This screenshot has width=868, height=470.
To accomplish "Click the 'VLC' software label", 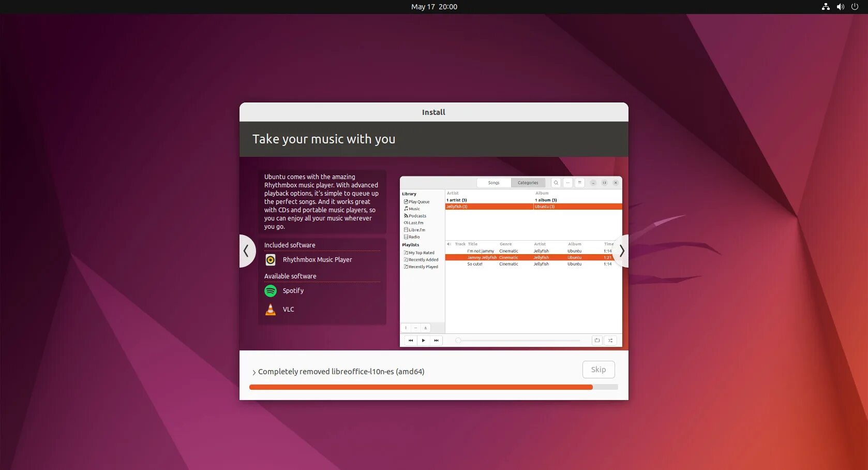I will pyautogui.click(x=288, y=310).
